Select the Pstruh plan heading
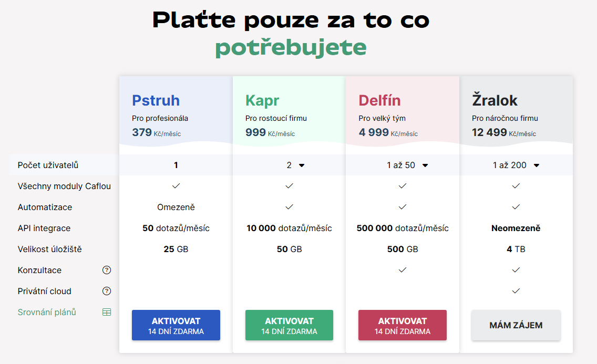597x364 pixels. [x=156, y=100]
